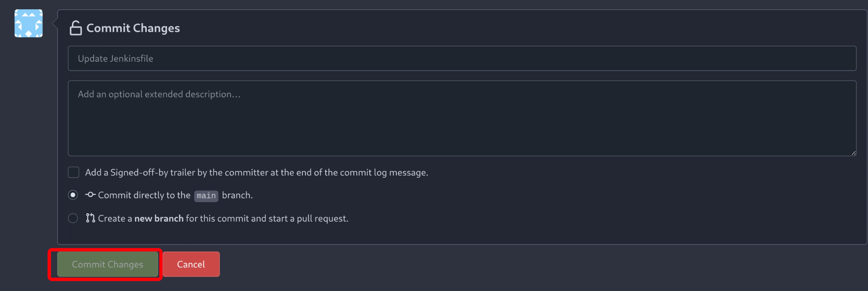
Task: Enable the Signed-off-by trailer checkbox
Action: [x=74, y=172]
